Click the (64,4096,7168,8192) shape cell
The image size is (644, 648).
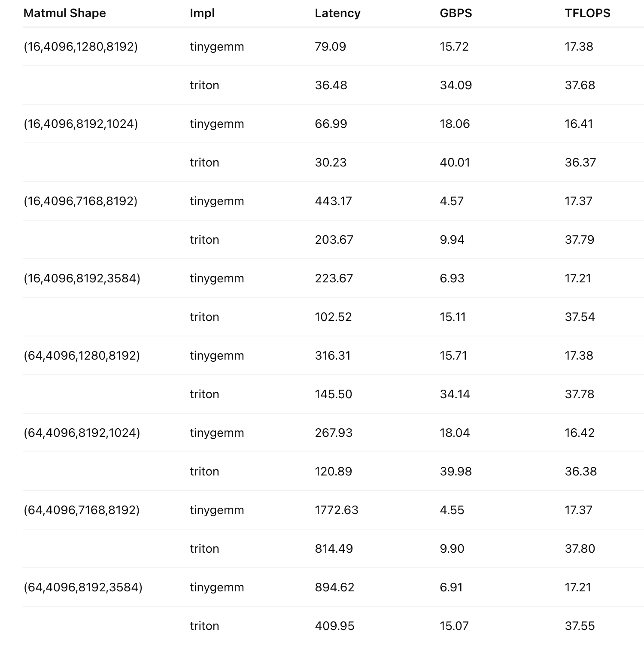(82, 510)
